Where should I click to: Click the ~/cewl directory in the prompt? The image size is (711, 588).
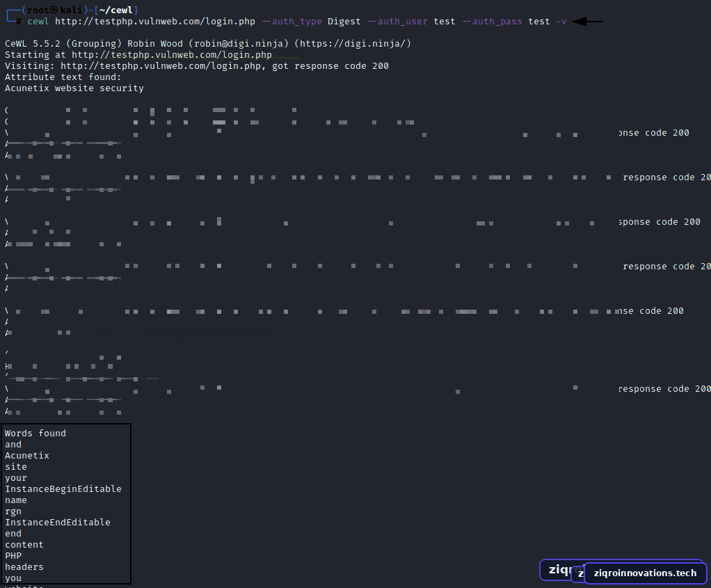[115, 10]
